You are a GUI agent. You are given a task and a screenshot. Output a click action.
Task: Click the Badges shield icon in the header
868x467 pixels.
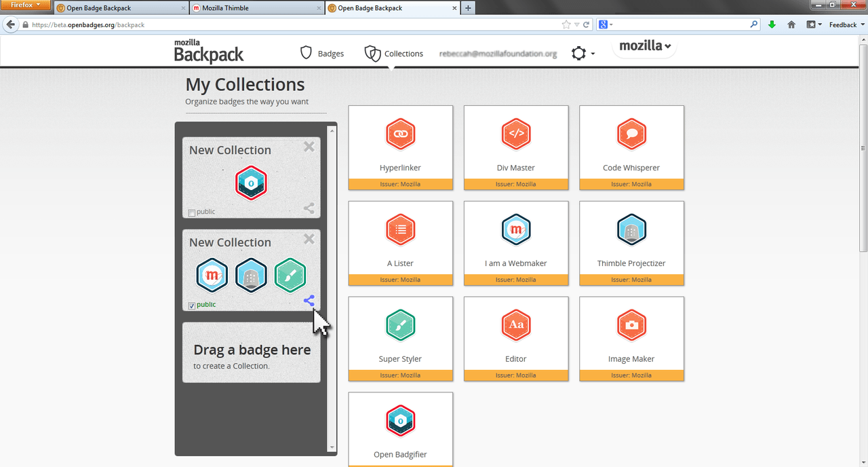(x=306, y=53)
